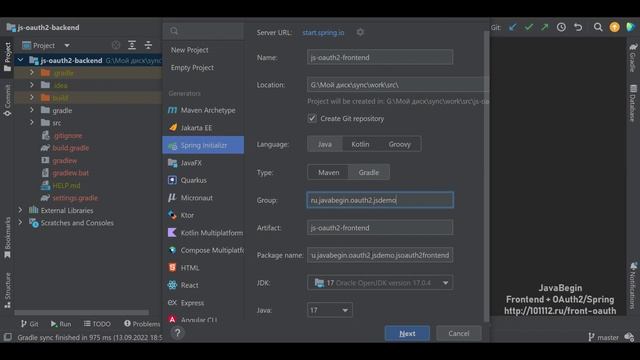Image resolution: width=640 pixels, height=360 pixels.
Task: Click the rollback undo icon
Action: 578,27
